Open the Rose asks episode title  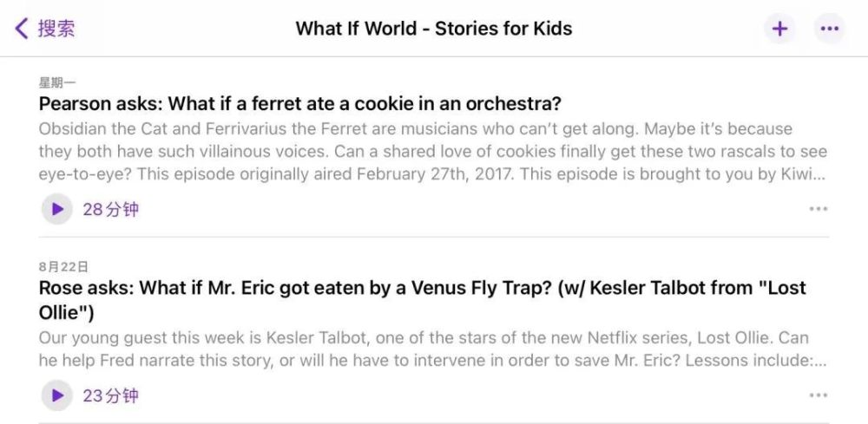click(x=422, y=289)
